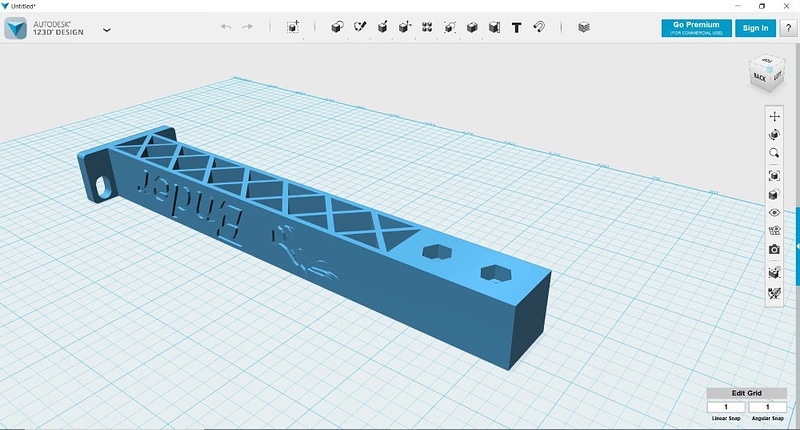This screenshot has width=800, height=430.
Task: Toggle show/hide eye icon in navigation bar
Action: (x=774, y=213)
